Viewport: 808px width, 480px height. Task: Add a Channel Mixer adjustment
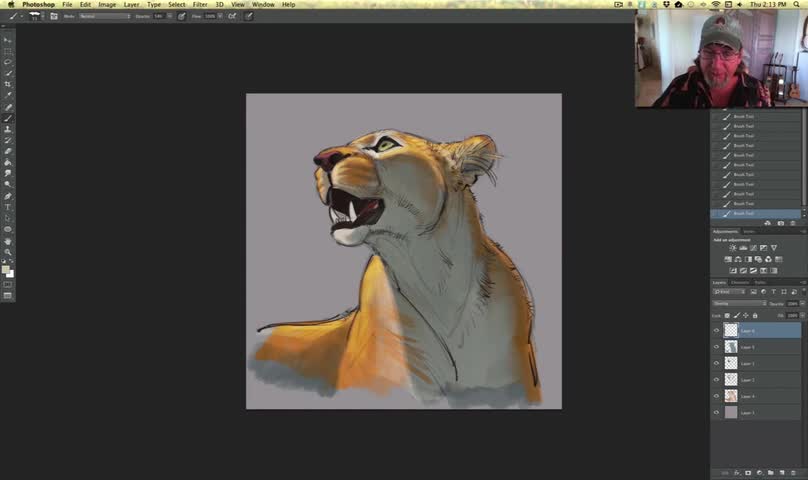[768, 259]
